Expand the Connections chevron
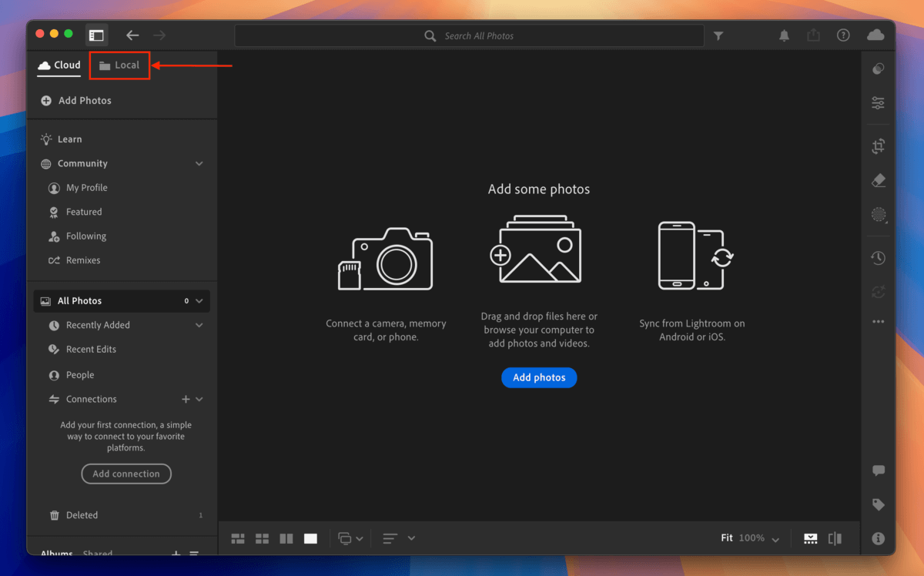The image size is (924, 576). coord(199,399)
